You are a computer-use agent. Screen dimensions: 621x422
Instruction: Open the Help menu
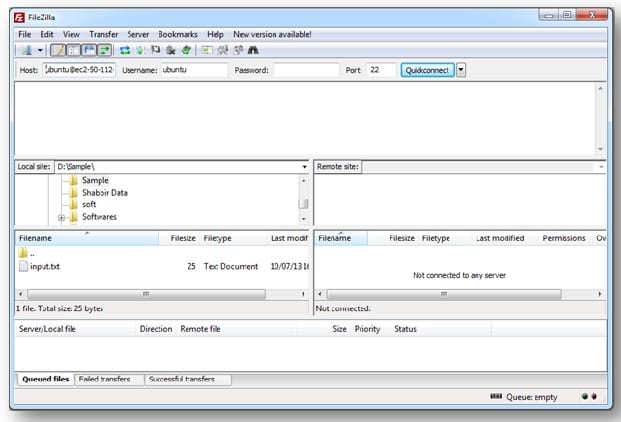click(x=215, y=34)
